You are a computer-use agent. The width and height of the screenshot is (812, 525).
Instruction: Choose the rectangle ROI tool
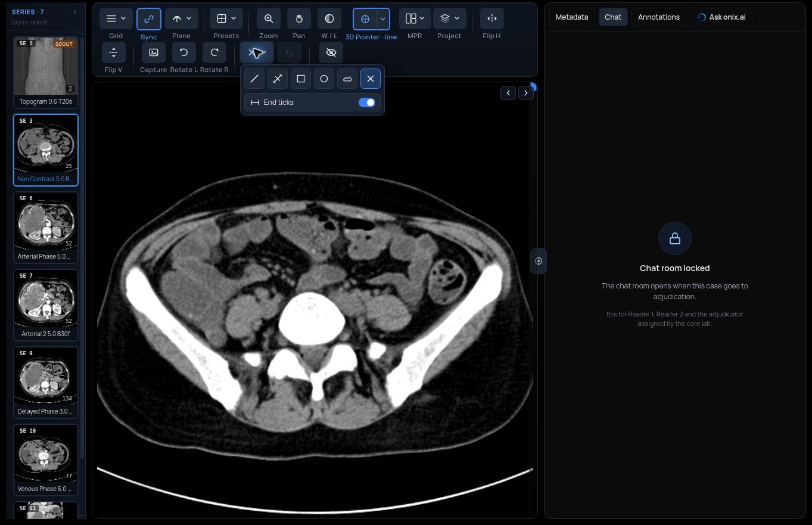click(x=301, y=79)
